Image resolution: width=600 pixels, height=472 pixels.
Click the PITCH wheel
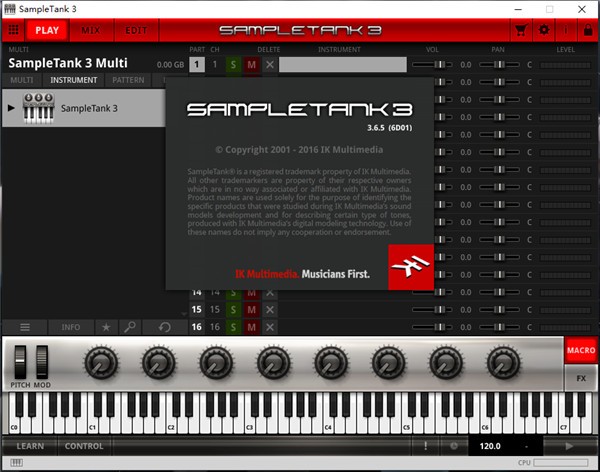pos(20,362)
